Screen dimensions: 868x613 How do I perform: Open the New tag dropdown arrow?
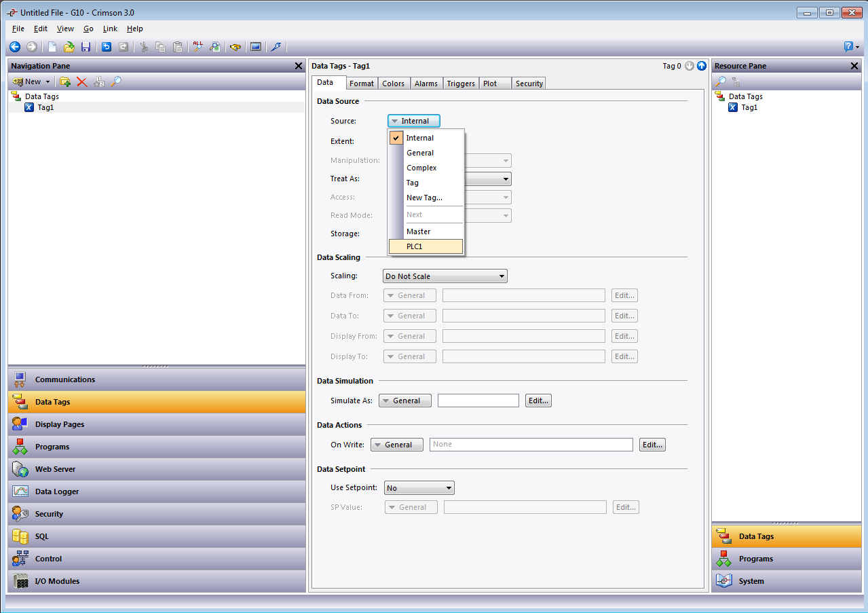coord(48,82)
